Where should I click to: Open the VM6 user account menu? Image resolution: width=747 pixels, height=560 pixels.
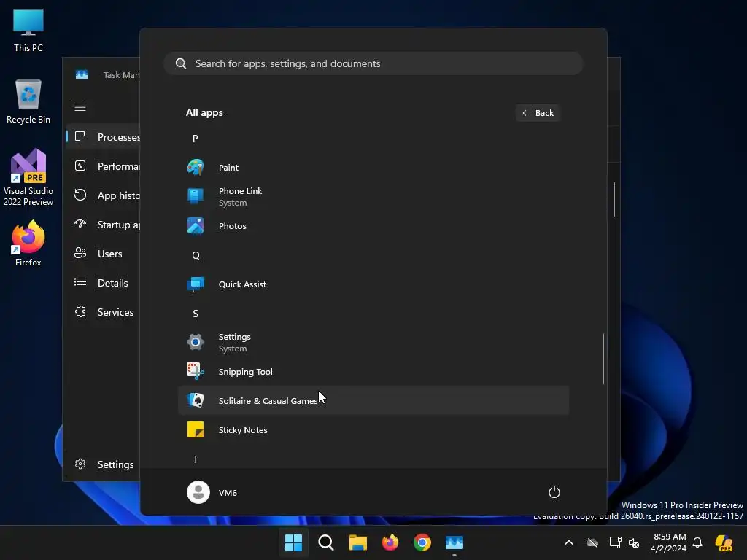click(212, 492)
